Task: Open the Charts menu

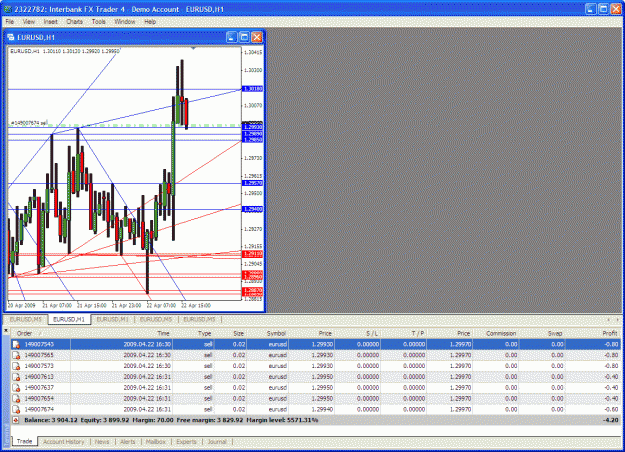Action: (x=75, y=22)
